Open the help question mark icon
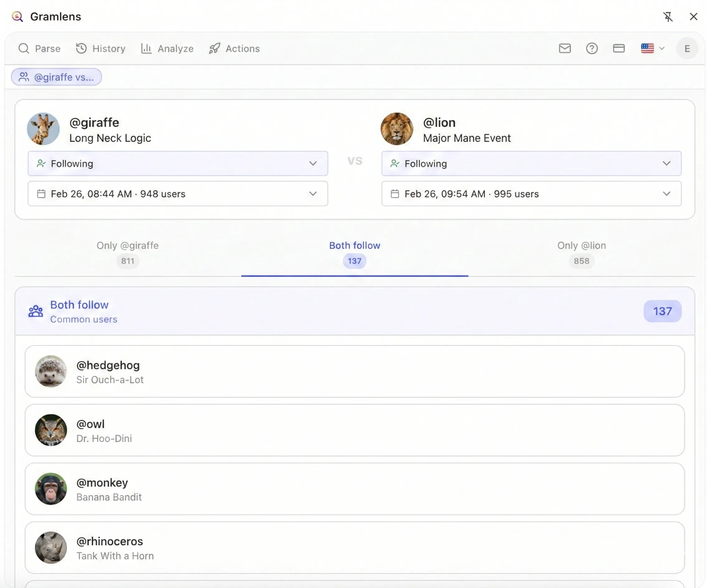 click(592, 49)
